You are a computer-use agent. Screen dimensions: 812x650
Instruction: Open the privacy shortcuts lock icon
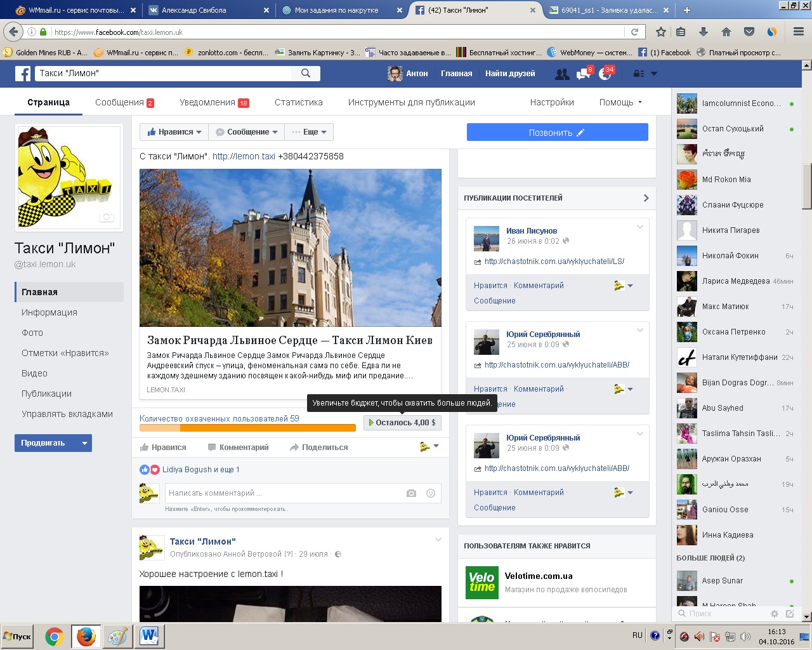(639, 74)
